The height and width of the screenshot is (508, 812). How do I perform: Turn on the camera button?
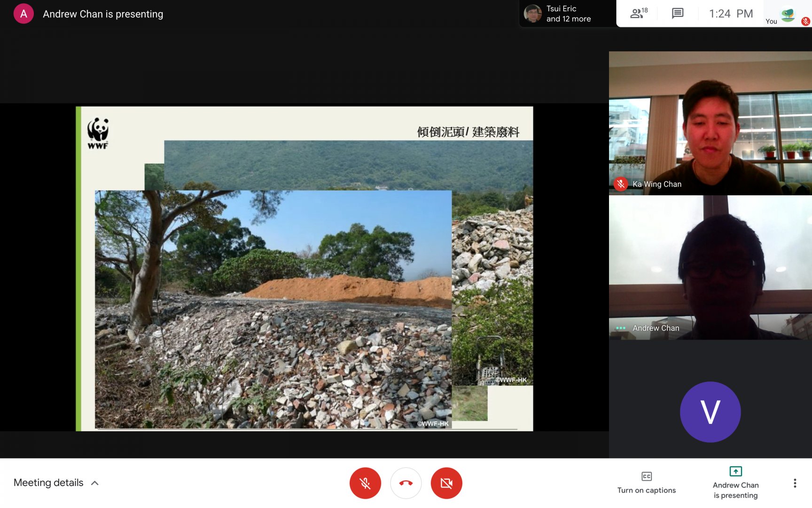[x=446, y=483]
